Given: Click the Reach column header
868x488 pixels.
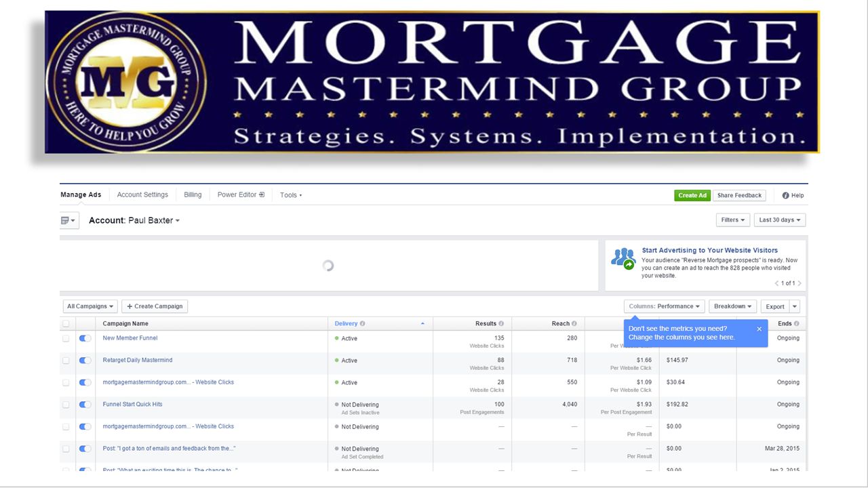Looking at the screenshot, I should 561,324.
